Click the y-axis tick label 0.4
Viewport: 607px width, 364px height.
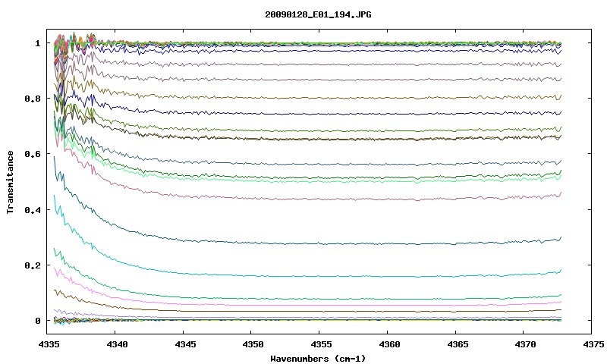33,209
